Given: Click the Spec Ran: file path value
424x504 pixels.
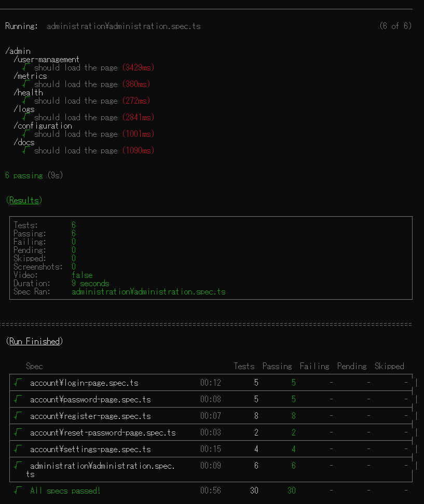Looking at the screenshot, I should click(x=148, y=291).
